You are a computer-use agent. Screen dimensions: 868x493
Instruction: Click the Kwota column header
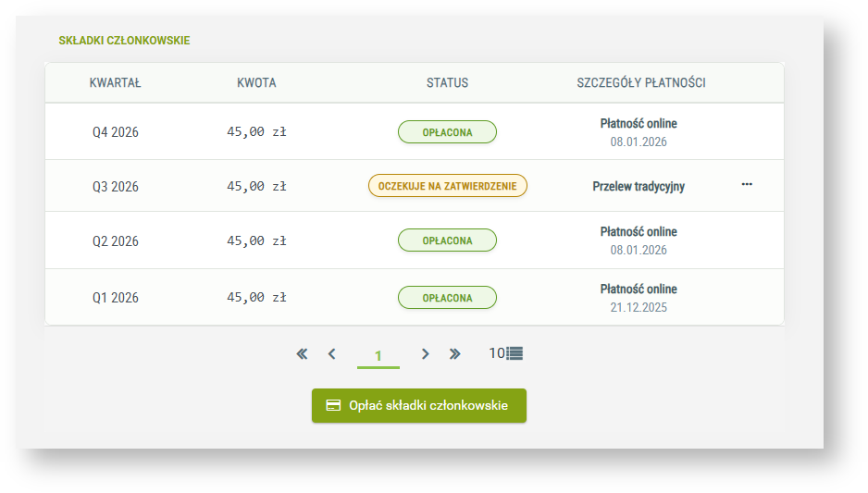(256, 82)
